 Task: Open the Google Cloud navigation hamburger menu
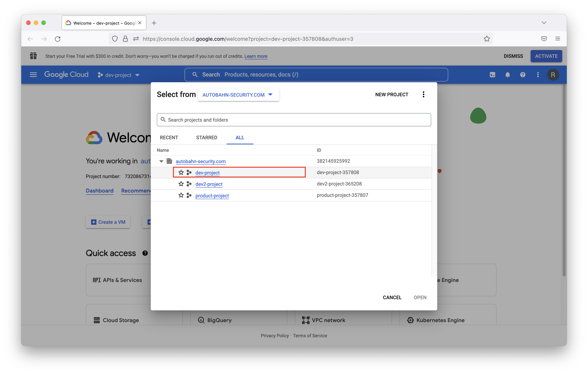(33, 74)
